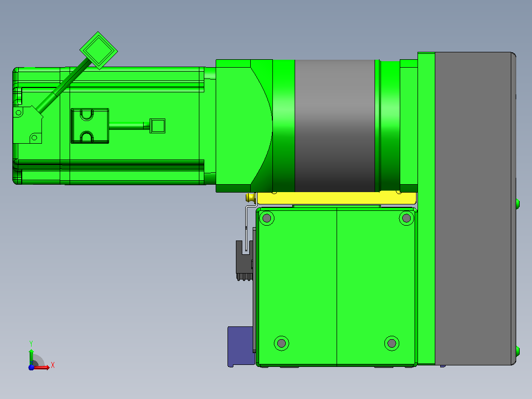Select the top-left screw hole on the green housing
Screen dimensions: 532x399
pos(266,218)
